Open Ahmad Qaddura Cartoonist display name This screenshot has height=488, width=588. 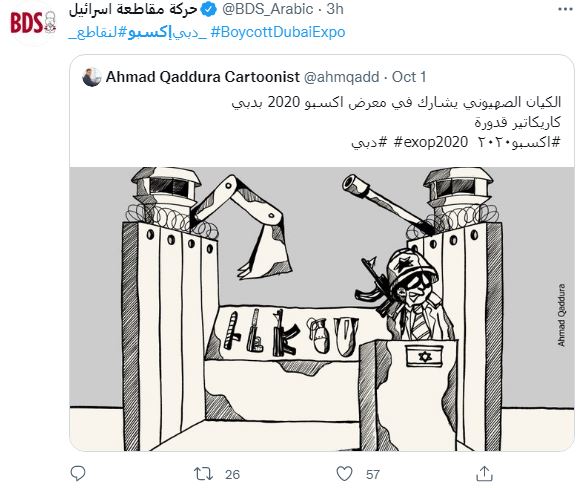point(203,77)
